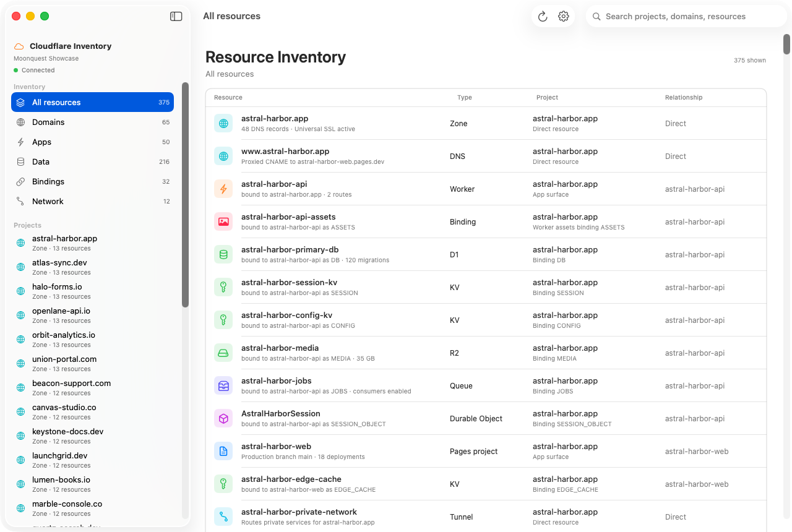Click the search magnifier icon
Image resolution: width=792 pixels, height=532 pixels.
[596, 17]
